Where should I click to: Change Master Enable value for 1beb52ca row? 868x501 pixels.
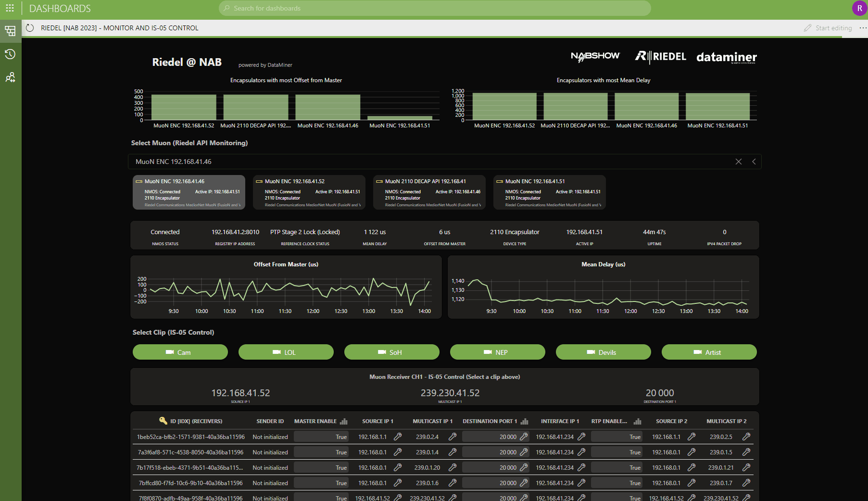tap(321, 437)
